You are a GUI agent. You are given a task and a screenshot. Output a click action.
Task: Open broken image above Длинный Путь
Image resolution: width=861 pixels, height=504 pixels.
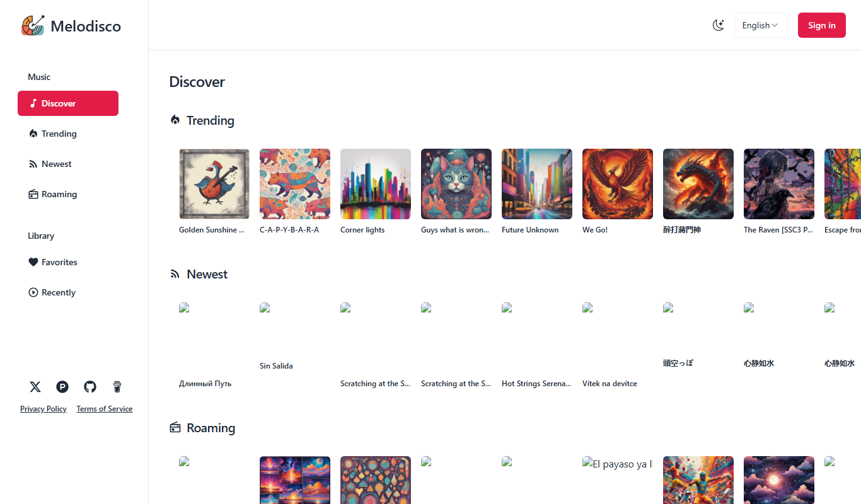[184, 307]
